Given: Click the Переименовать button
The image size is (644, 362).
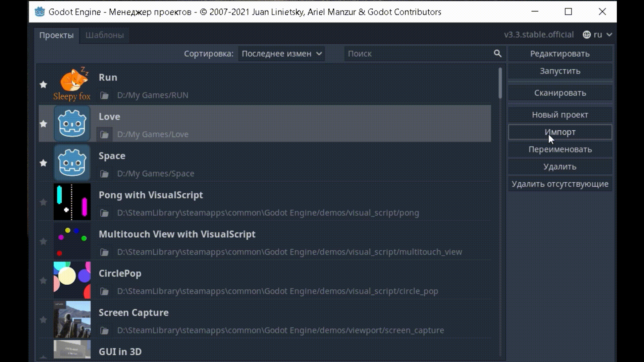Looking at the screenshot, I should click(560, 149).
